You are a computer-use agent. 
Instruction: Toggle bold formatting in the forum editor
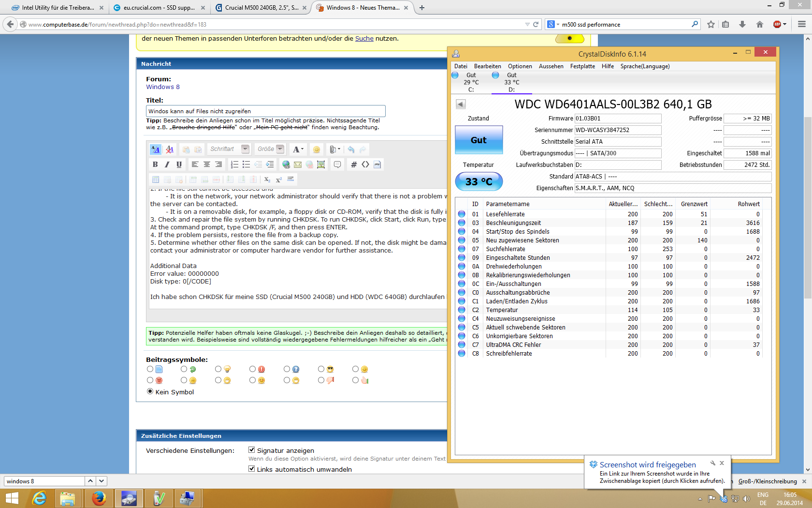click(x=155, y=164)
